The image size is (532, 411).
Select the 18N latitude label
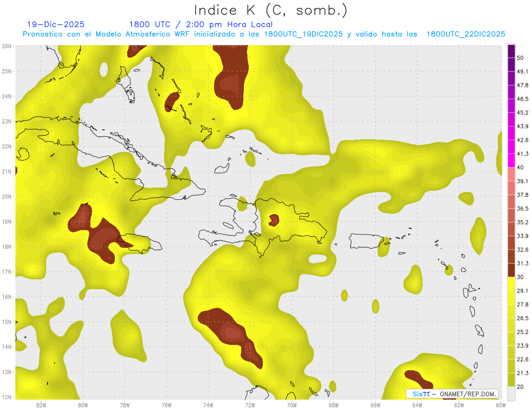(6, 247)
